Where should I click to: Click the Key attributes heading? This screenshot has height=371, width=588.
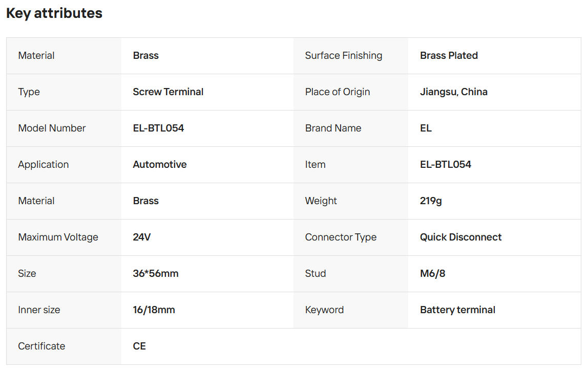click(x=54, y=13)
